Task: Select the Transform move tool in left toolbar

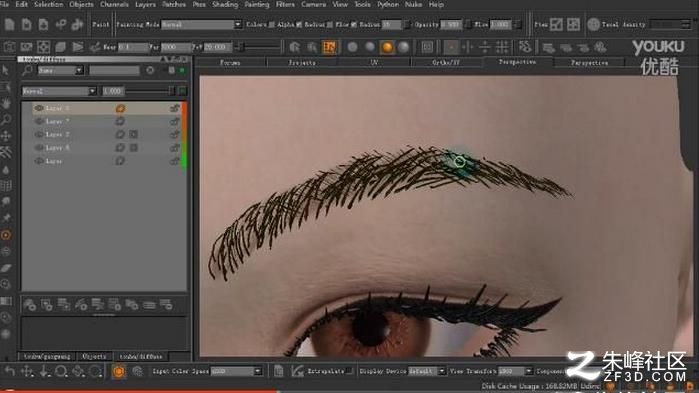Action: (6, 136)
